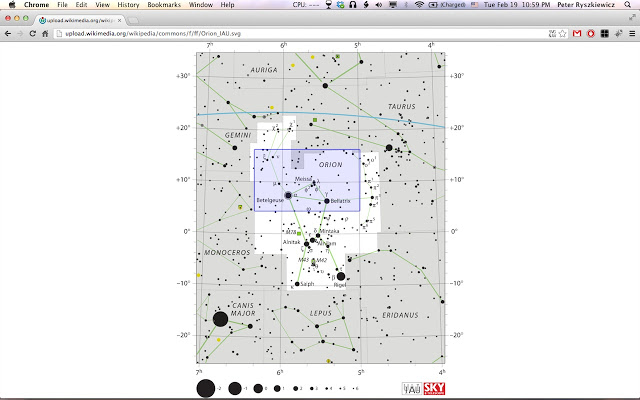Click the page icon in address bar
The width and height of the screenshot is (640, 400).
59,33
